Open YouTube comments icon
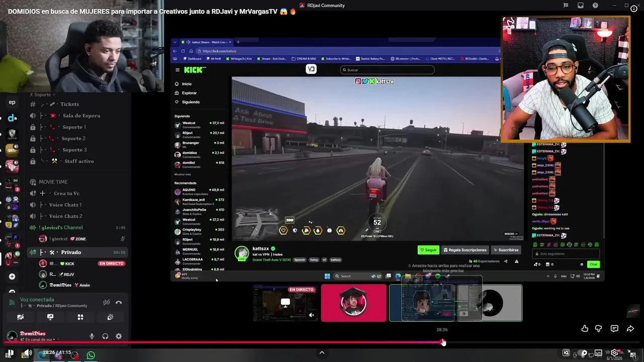644x362 pixels. (614, 328)
